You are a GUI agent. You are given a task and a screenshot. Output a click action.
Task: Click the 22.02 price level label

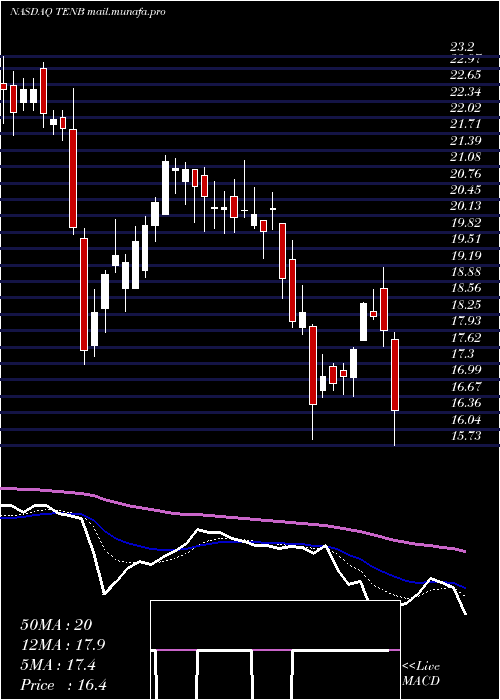(466, 108)
